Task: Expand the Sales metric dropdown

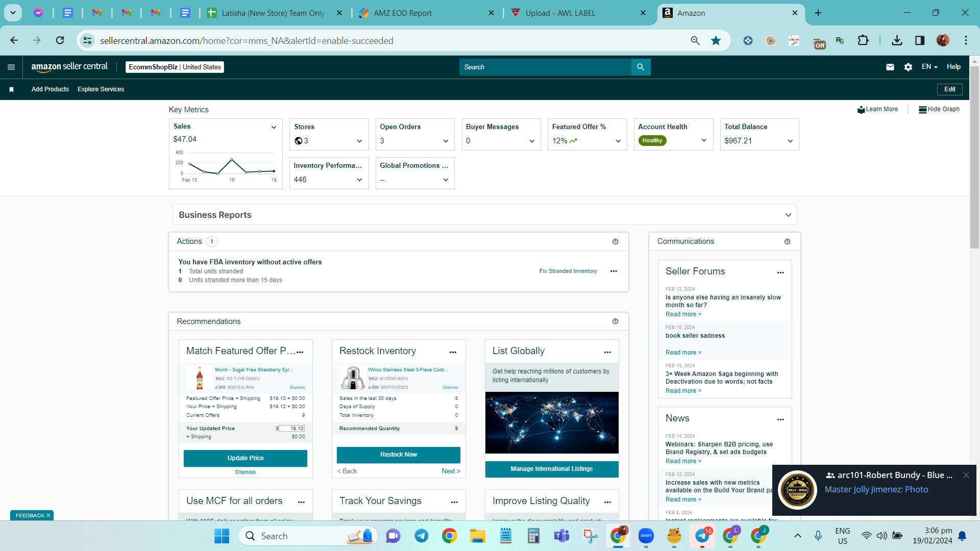Action: (x=274, y=127)
